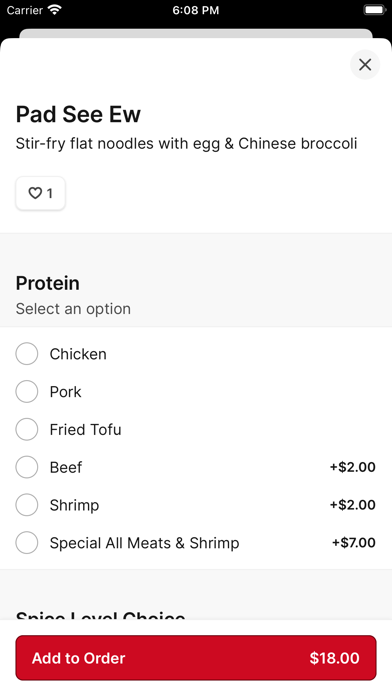Close the Pad See Ew item sheet
Image resolution: width=392 pixels, height=696 pixels.
tap(365, 65)
